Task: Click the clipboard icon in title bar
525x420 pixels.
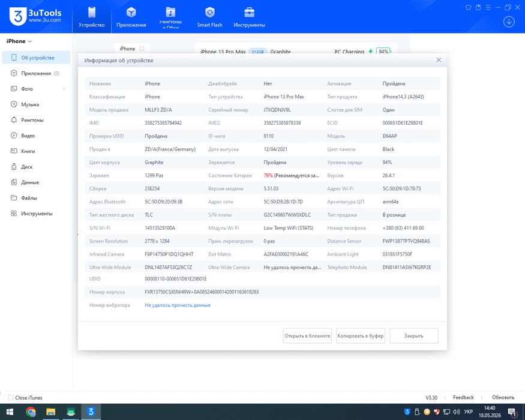Action: click(x=478, y=7)
